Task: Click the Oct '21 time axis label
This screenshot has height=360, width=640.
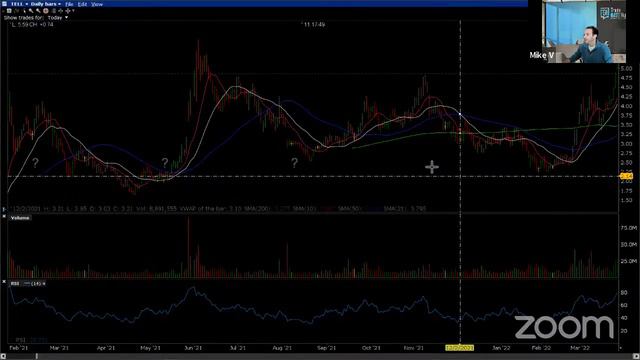Action: (x=371, y=348)
